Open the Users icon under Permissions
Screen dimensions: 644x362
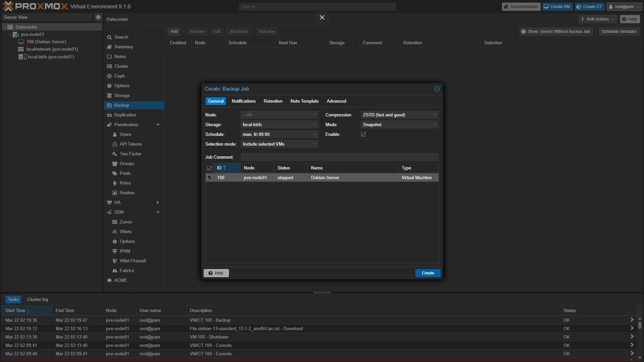tap(115, 135)
